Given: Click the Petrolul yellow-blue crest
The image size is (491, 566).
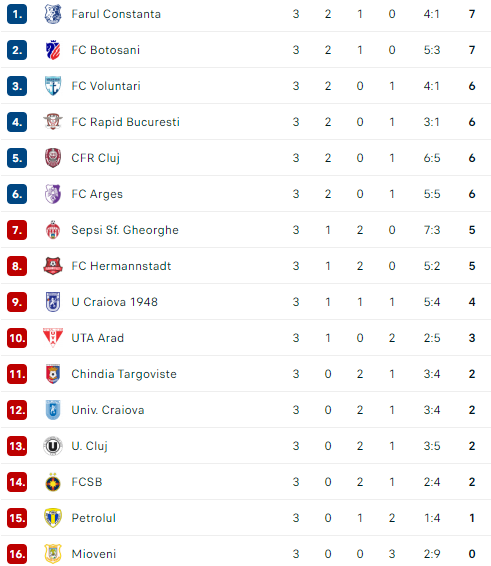Looking at the screenshot, I should coord(53,518).
